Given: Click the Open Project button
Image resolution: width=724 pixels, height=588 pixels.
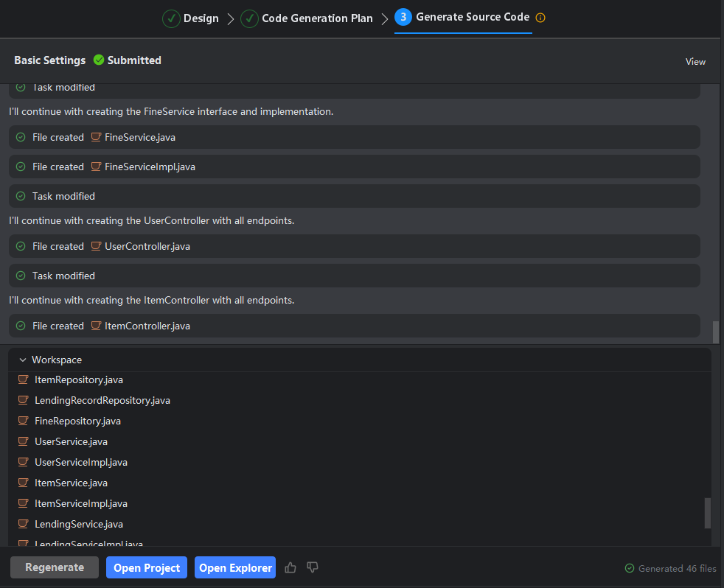Looking at the screenshot, I should [x=147, y=567].
